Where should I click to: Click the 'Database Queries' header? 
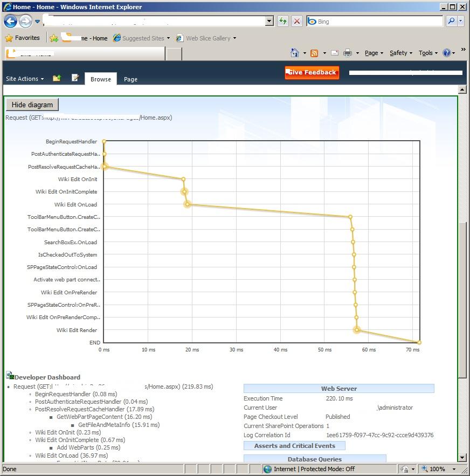tap(315, 459)
